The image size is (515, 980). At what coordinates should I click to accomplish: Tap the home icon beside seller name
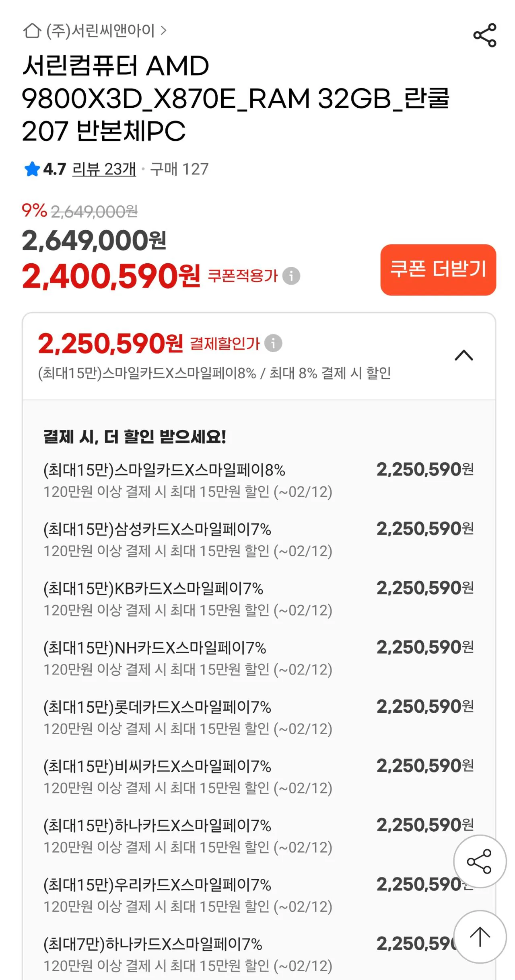(x=32, y=31)
